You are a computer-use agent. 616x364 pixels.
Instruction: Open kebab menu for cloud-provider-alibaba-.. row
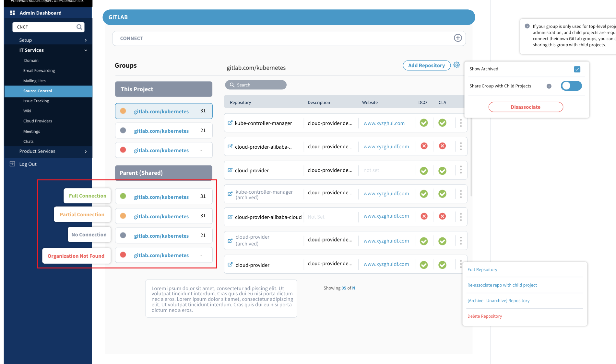pos(461,146)
